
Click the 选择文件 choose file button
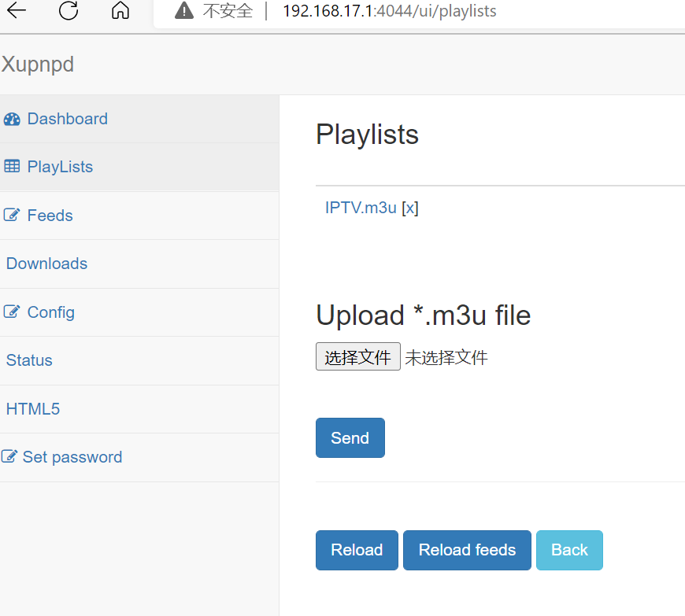pyautogui.click(x=357, y=356)
